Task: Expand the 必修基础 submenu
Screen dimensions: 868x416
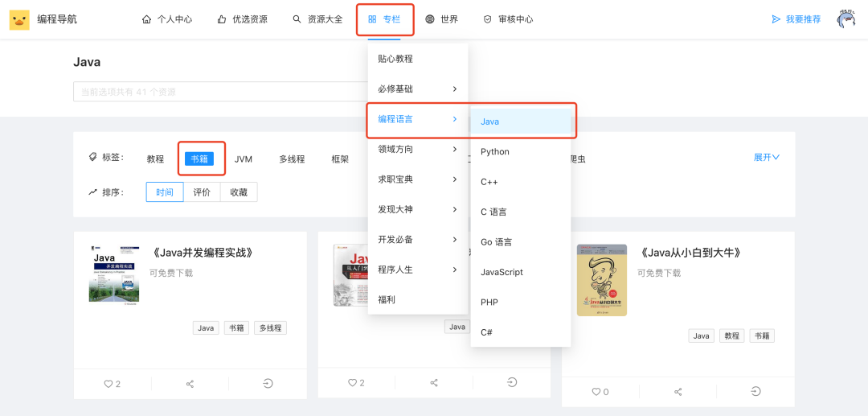Action: pos(417,89)
